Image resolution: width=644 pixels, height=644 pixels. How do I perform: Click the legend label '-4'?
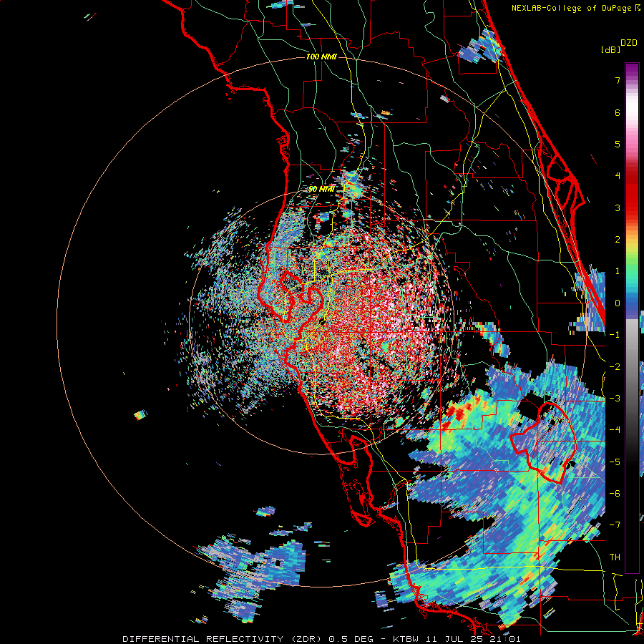[x=615, y=430]
